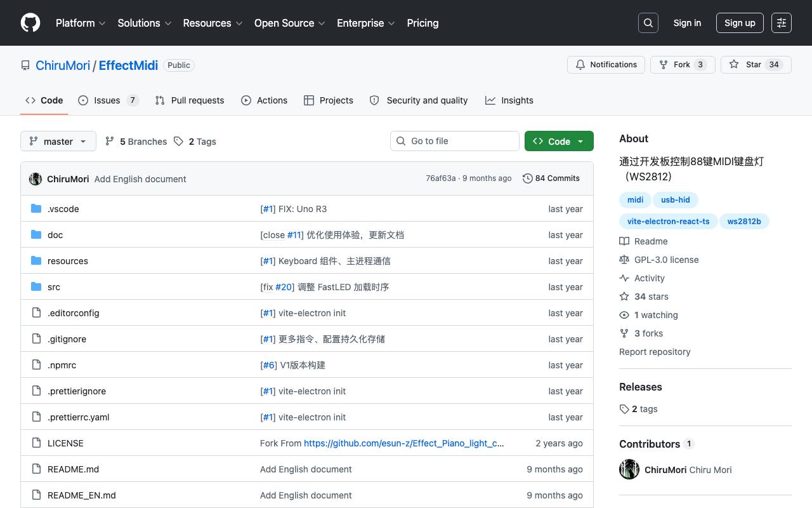Open the master branch selector
Image resolution: width=812 pixels, height=508 pixels.
tap(58, 141)
